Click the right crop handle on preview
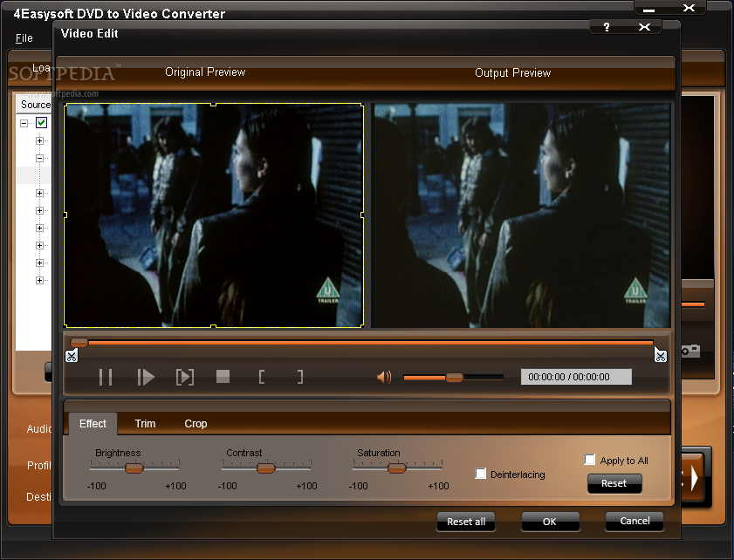Screen dimensions: 734x560 pyautogui.click(x=363, y=215)
